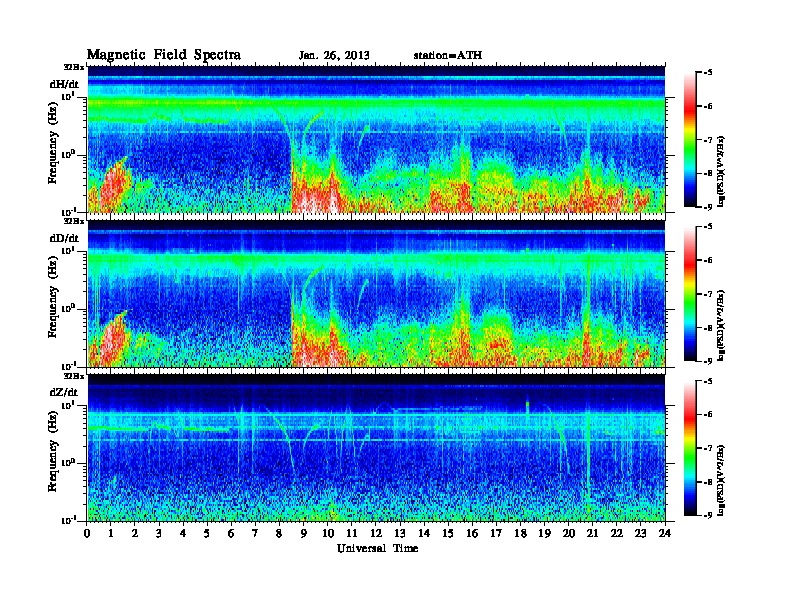Click the '-5' tick on dH/dt color bar
The image size is (792, 612).
pyautogui.click(x=709, y=73)
